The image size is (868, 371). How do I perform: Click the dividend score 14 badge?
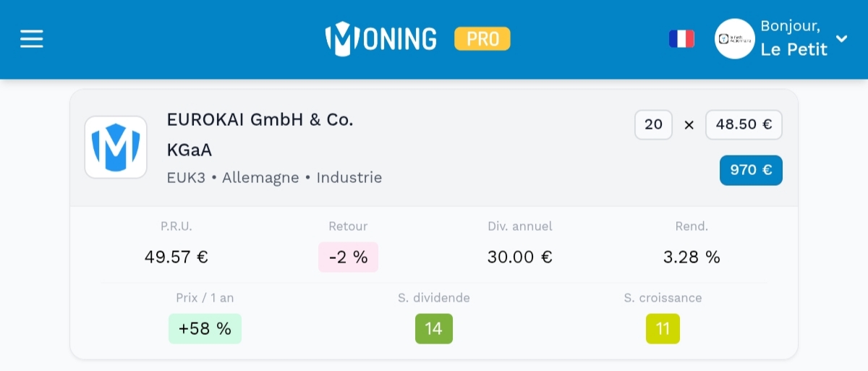(x=433, y=328)
